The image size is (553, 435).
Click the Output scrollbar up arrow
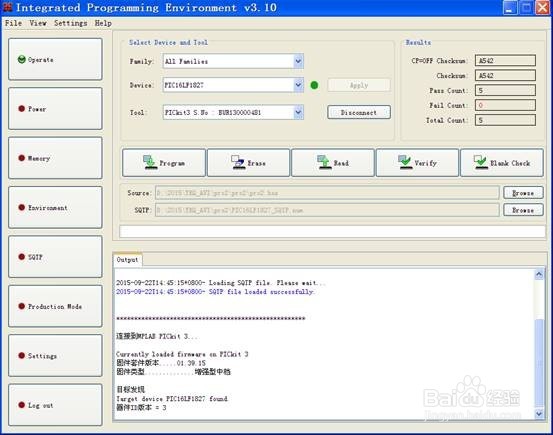tap(539, 274)
